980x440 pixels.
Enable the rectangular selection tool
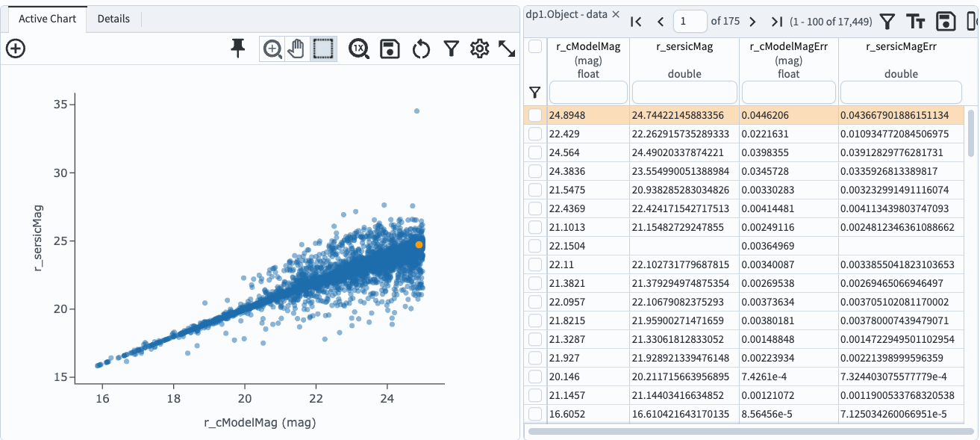coord(322,49)
